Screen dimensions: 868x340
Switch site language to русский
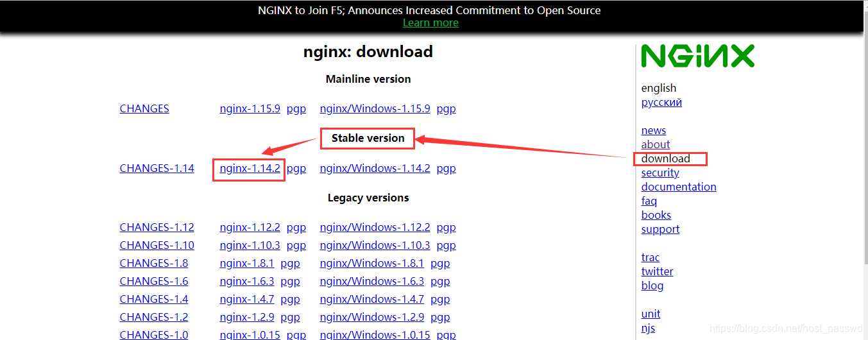click(661, 103)
